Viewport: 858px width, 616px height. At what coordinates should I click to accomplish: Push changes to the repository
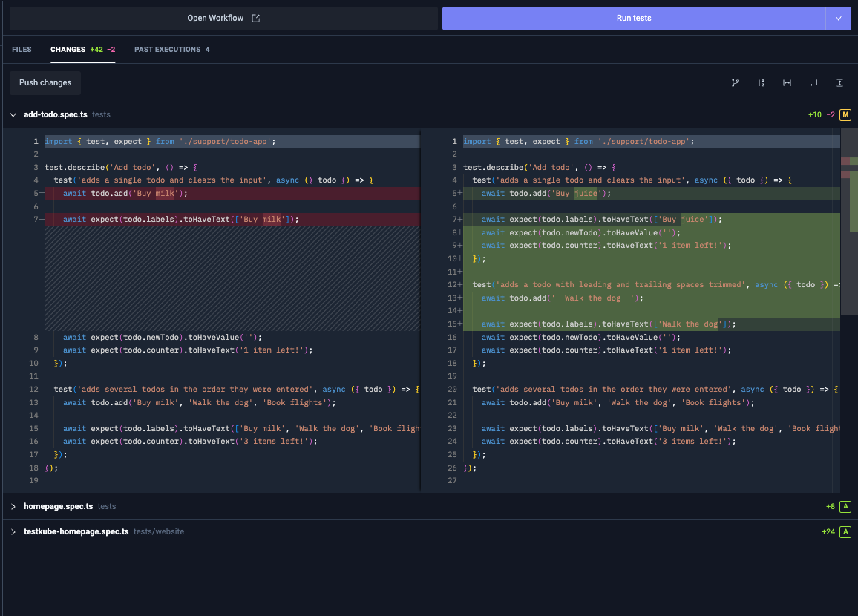coord(45,82)
